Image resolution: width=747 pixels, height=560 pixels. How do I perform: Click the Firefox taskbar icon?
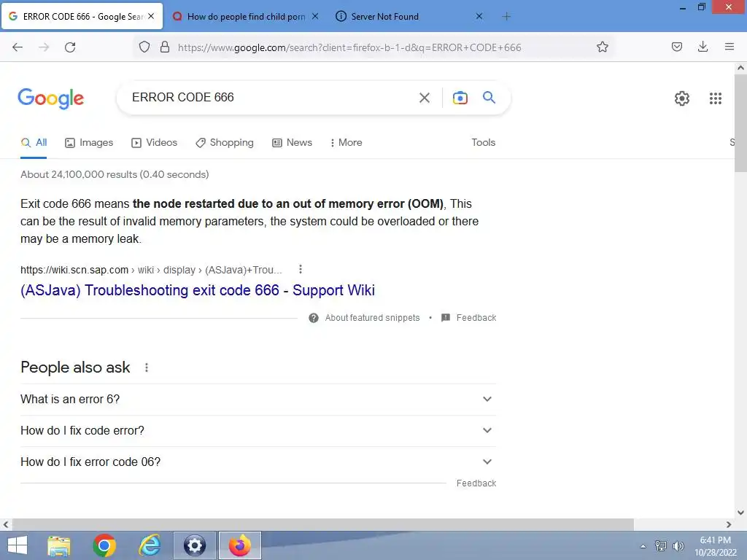click(x=239, y=545)
